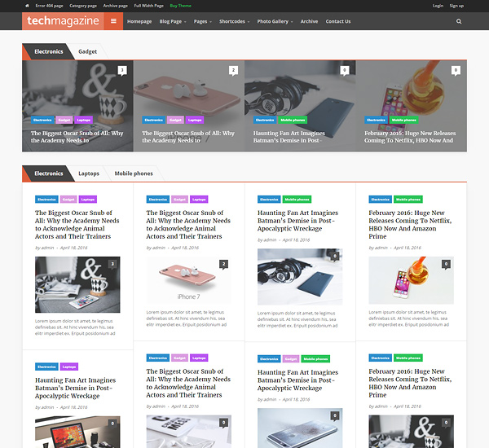Open first-row Batman article title in grid
Screen dimensions: 489x448
click(297, 221)
